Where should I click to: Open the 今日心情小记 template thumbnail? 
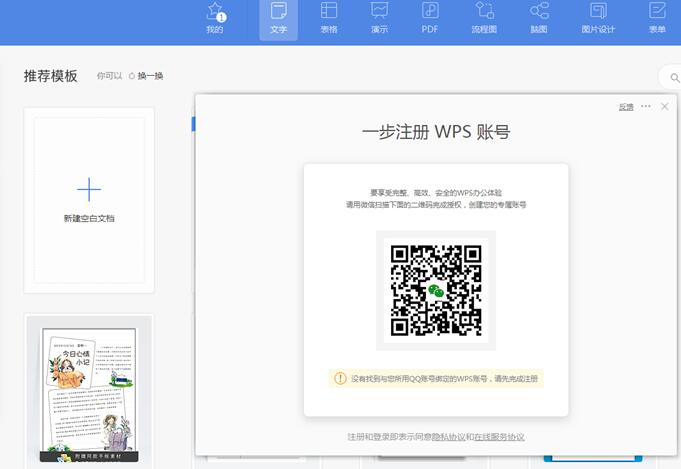(89, 395)
